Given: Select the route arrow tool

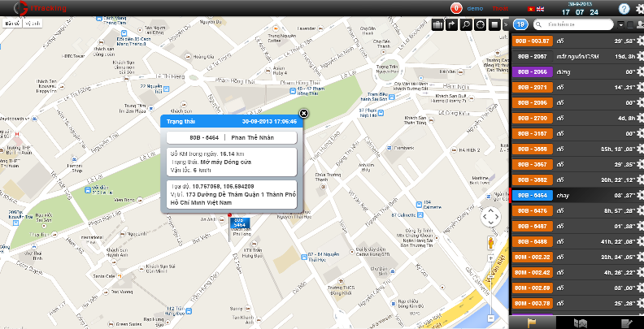Looking at the screenshot, I should 452,24.
